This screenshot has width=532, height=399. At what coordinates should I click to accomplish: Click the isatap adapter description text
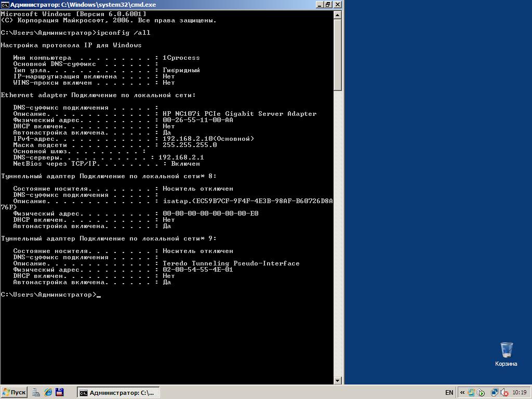point(248,201)
